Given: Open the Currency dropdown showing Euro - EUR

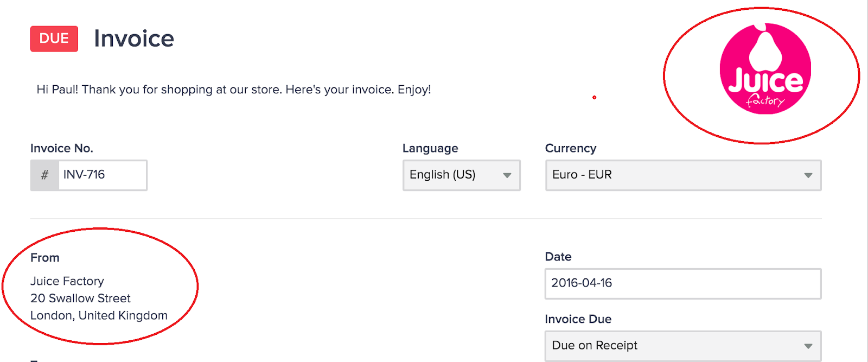Looking at the screenshot, I should tap(683, 175).
